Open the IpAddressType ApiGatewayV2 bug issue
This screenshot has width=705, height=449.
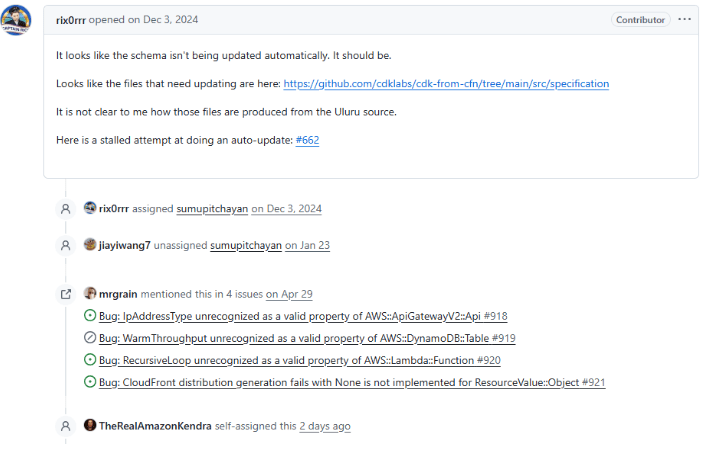point(303,316)
